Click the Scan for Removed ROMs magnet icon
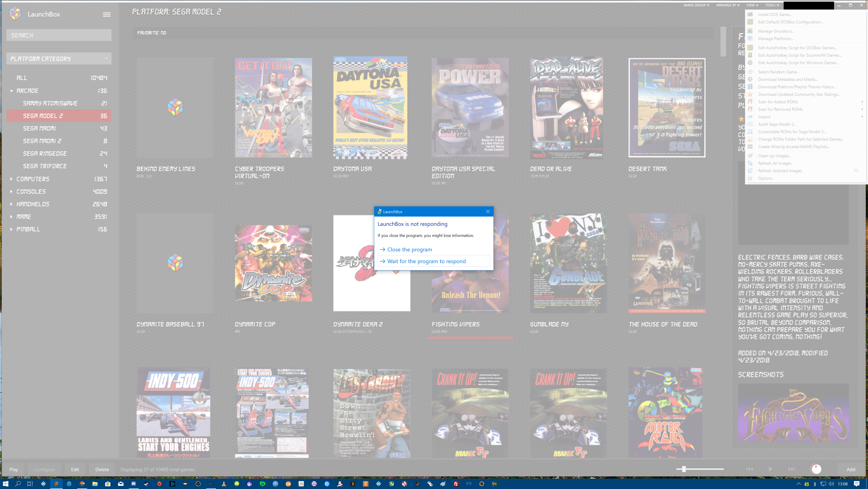This screenshot has height=489, width=868. 750,109
